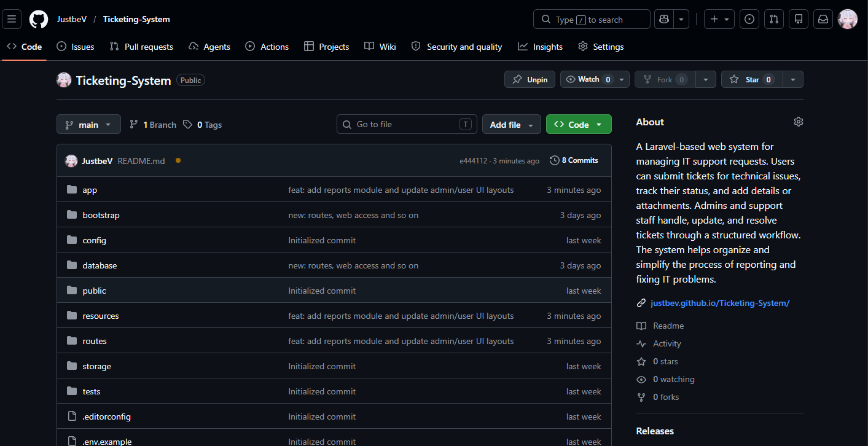
Task: Switch to the Issues tab
Action: (76, 47)
